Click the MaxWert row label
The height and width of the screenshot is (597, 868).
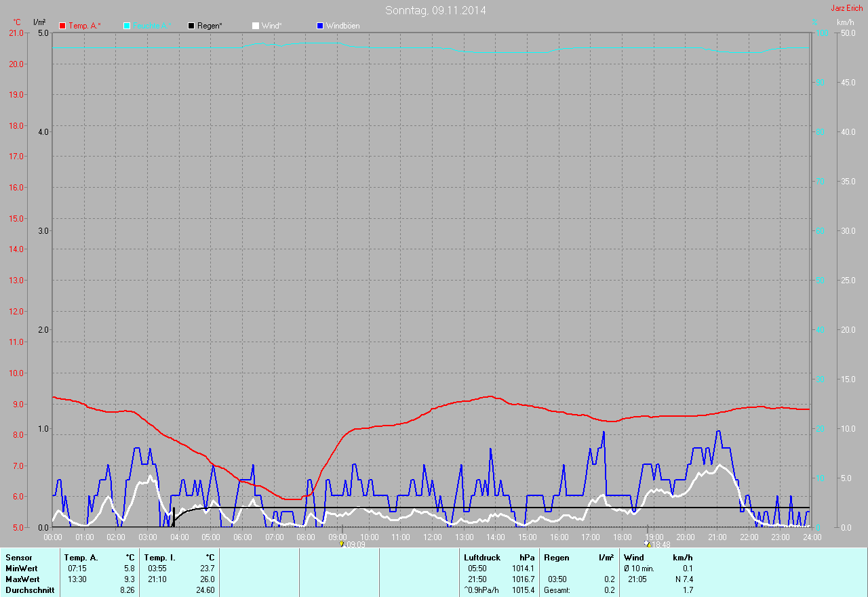22,579
